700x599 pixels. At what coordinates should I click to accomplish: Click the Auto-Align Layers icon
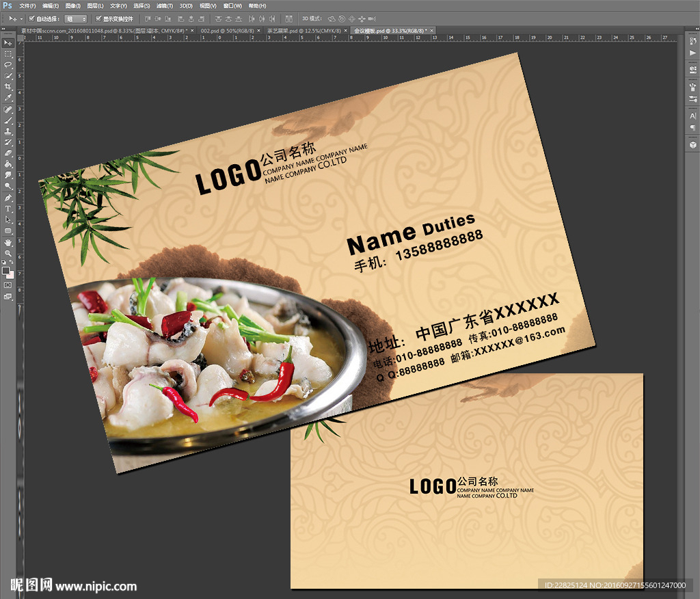[x=289, y=18]
